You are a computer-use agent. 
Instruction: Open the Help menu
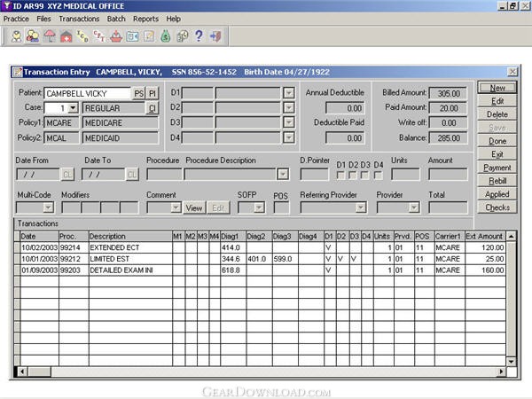pyautogui.click(x=173, y=19)
